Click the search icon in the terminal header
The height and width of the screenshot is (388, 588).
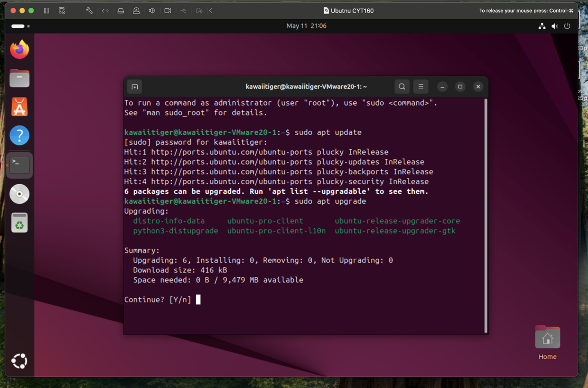pos(402,87)
